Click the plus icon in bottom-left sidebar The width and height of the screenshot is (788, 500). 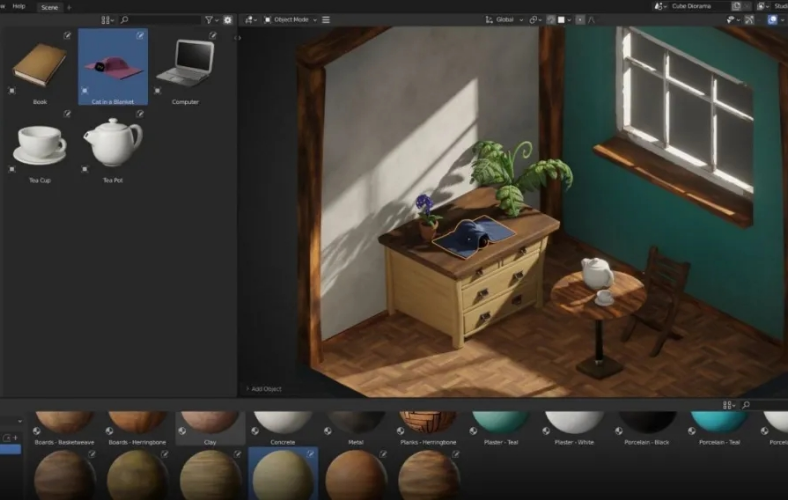[15, 438]
